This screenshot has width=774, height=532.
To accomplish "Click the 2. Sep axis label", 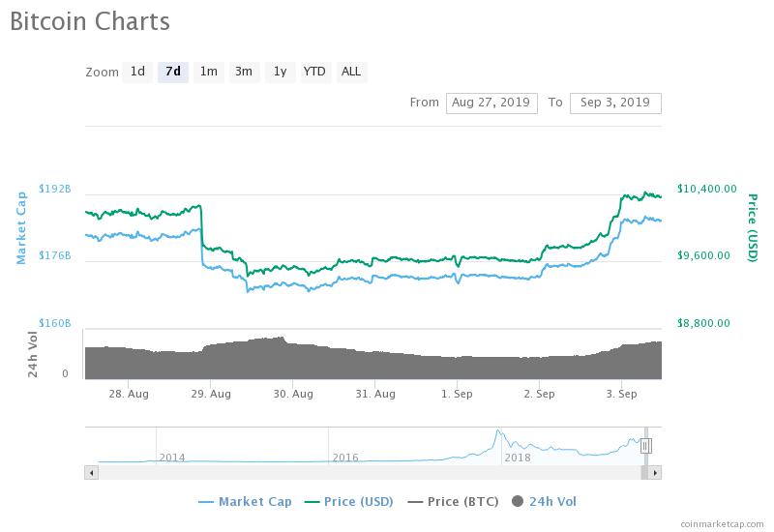I will coord(539,394).
